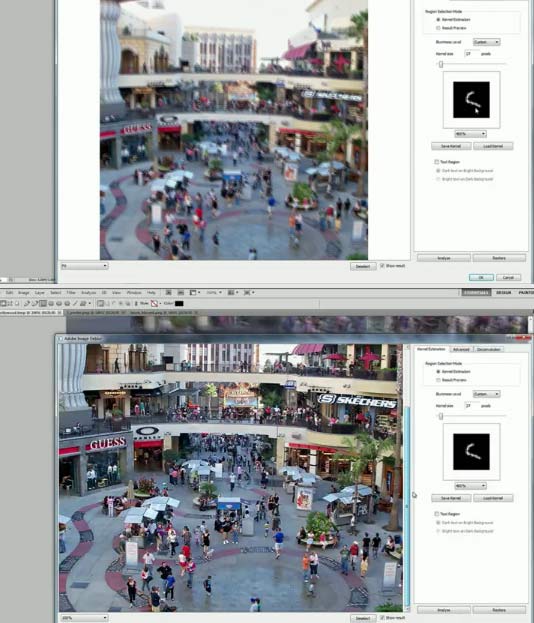Launch Bridge from the Photoshop application bar
Image resolution: width=534 pixels, height=623 pixels.
click(x=168, y=292)
